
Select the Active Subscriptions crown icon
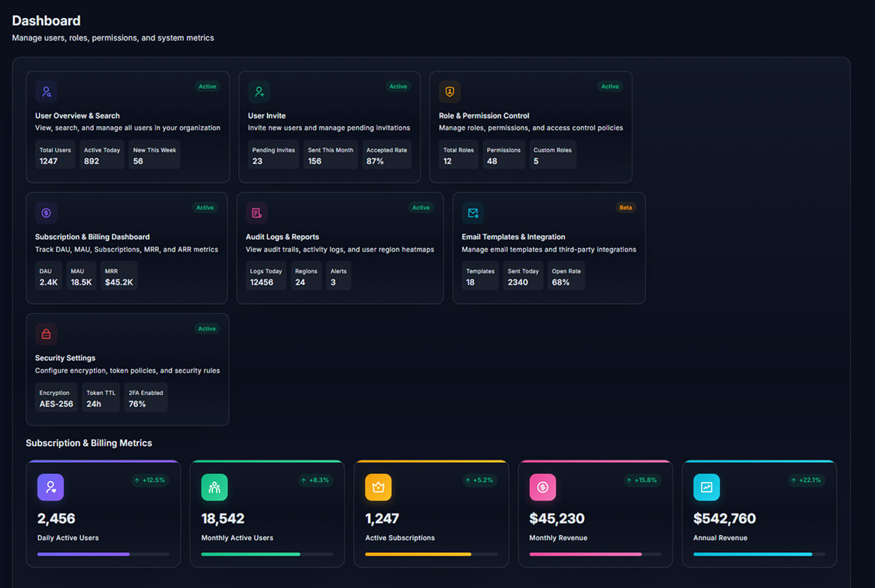coord(378,487)
